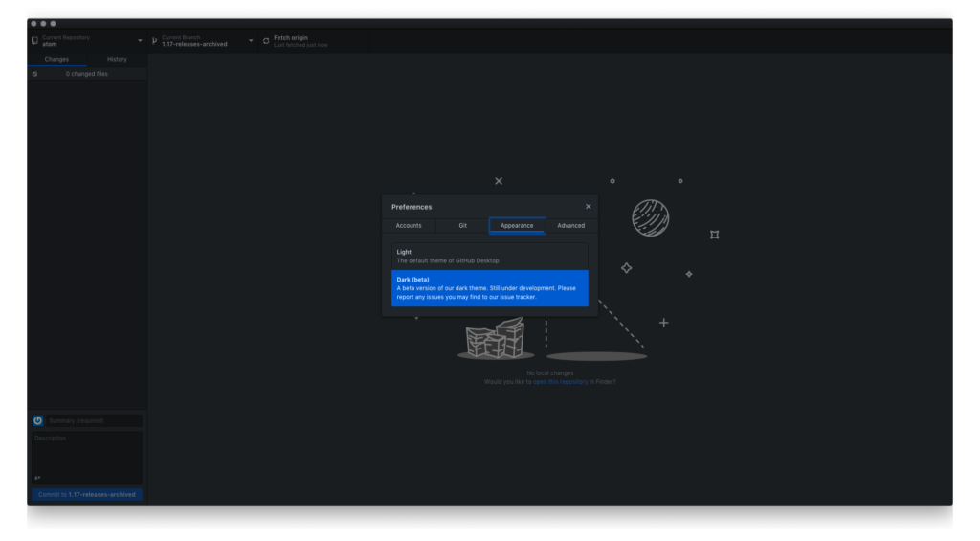
Task: Click the Description text area
Action: [x=87, y=458]
